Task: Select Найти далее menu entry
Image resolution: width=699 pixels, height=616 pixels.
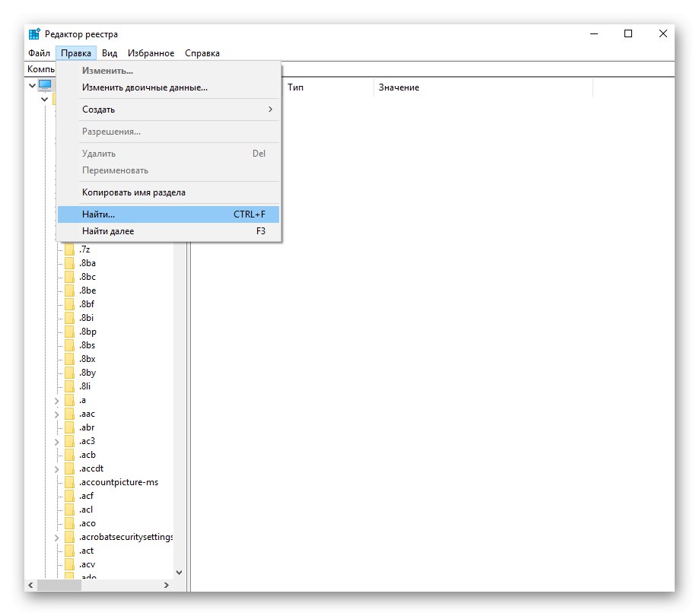Action: [169, 231]
